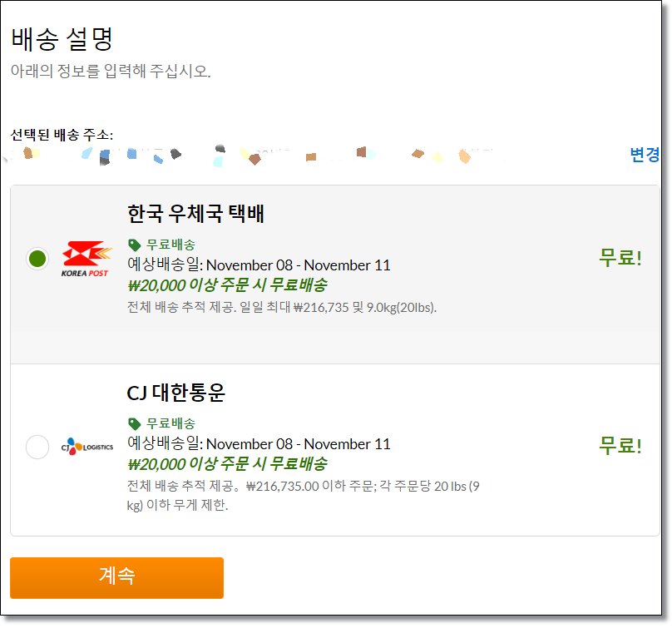
Task: Click the filled radio button next to Korea Post
Action: pyautogui.click(x=37, y=258)
